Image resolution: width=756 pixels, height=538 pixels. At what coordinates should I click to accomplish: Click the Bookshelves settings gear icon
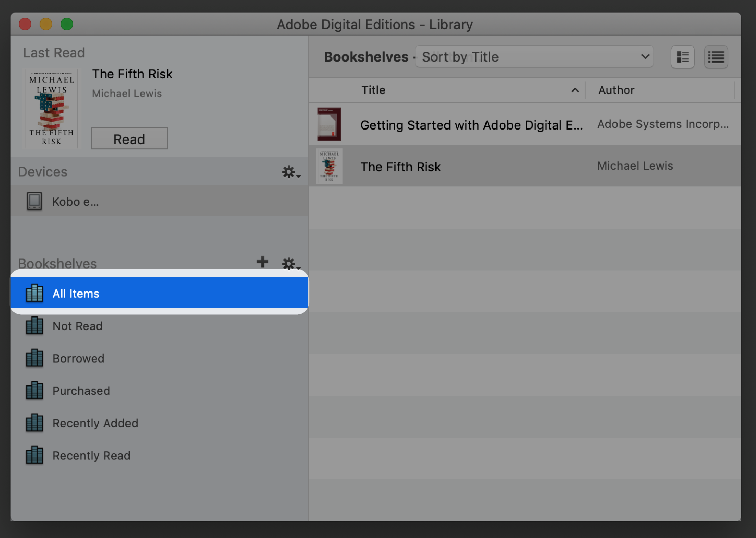pyautogui.click(x=289, y=262)
